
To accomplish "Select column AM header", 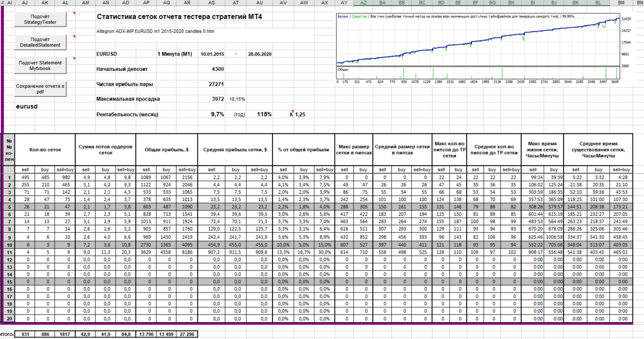I will (x=85, y=3).
